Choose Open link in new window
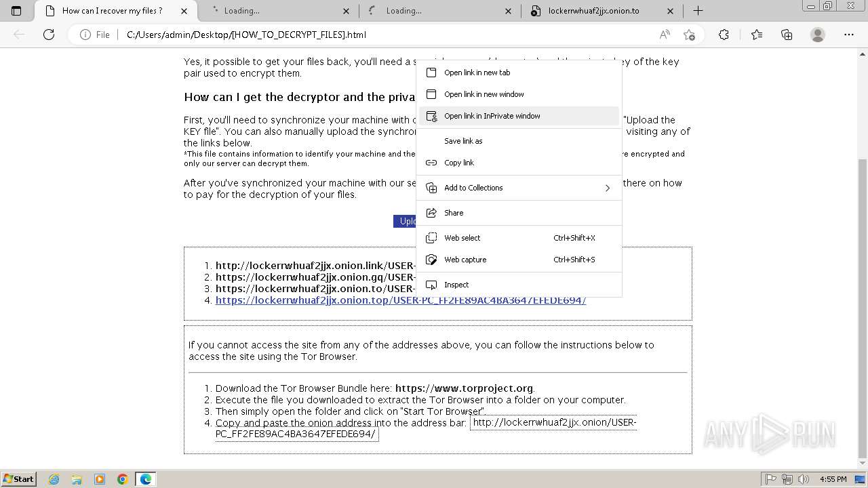868x488 pixels. [519, 94]
